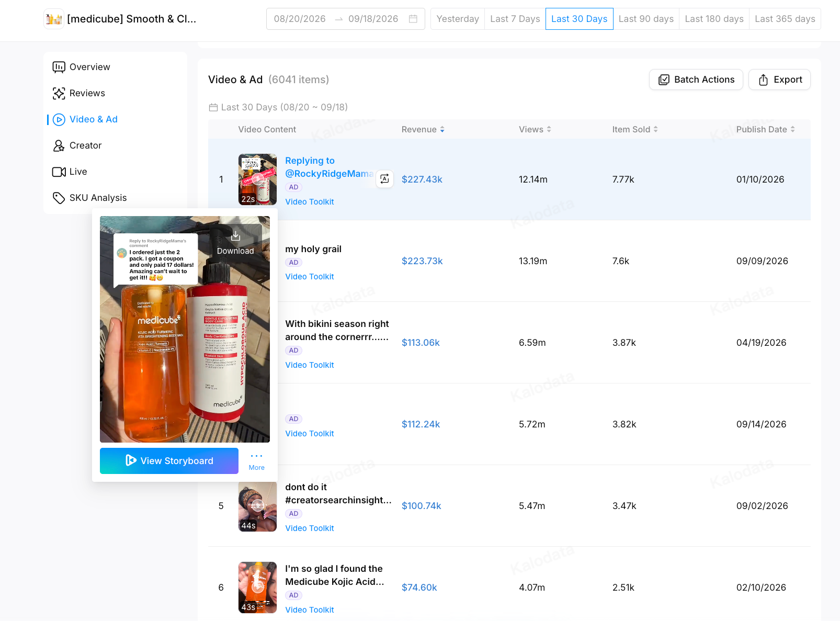Click the SKU Analysis tag icon
Viewport: 840px width, 621px height.
coord(59,198)
